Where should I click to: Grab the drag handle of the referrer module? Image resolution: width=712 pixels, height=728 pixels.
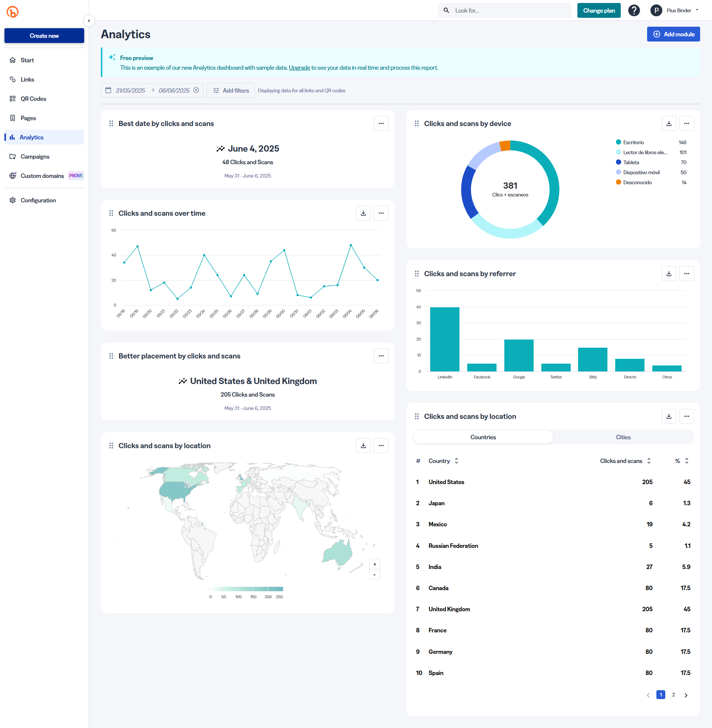tap(416, 274)
